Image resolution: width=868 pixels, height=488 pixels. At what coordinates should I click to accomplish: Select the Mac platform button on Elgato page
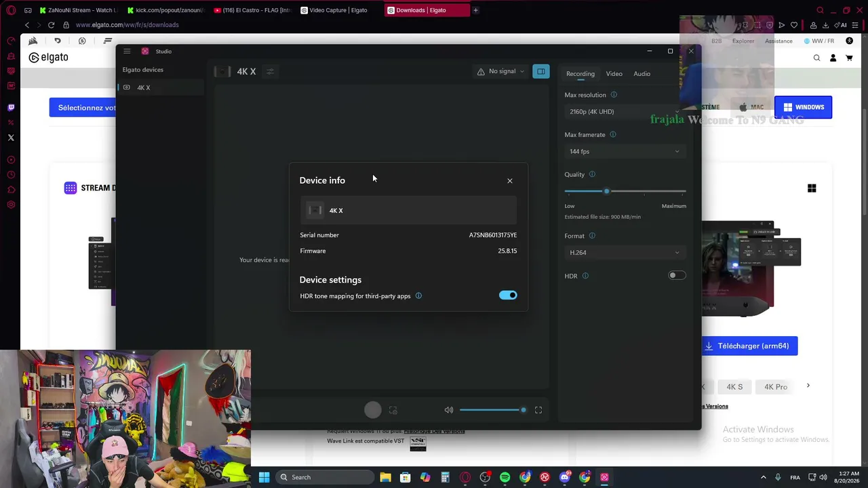[751, 107]
